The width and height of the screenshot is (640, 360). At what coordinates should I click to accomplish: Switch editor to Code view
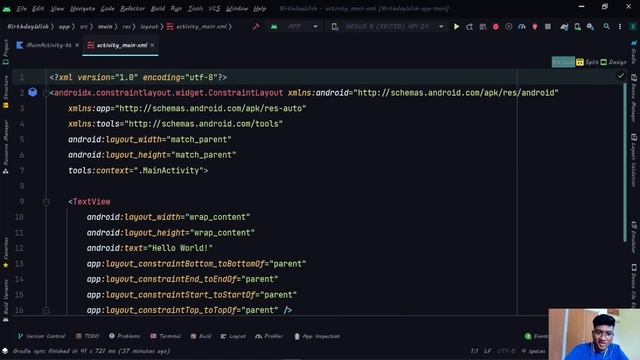[x=563, y=62]
